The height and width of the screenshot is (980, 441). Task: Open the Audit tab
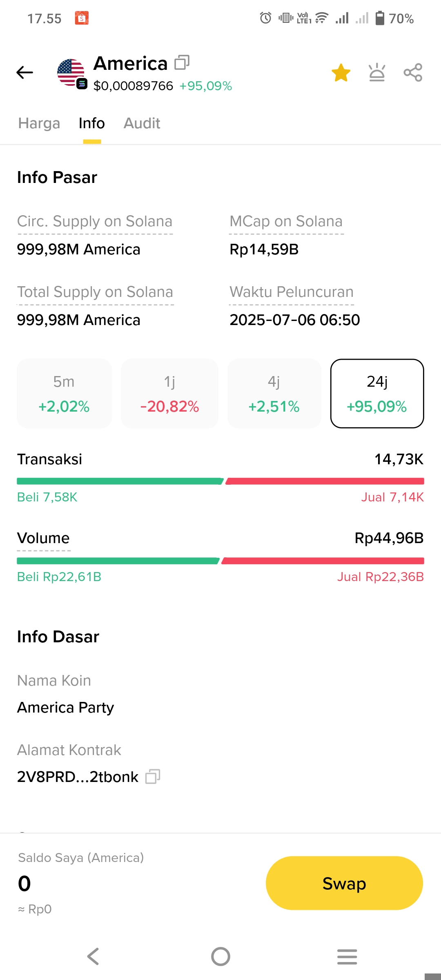click(142, 123)
